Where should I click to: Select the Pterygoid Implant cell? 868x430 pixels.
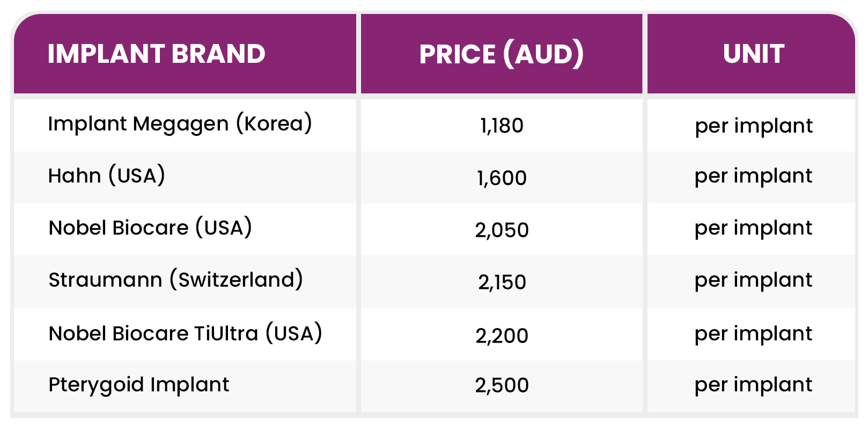139,385
